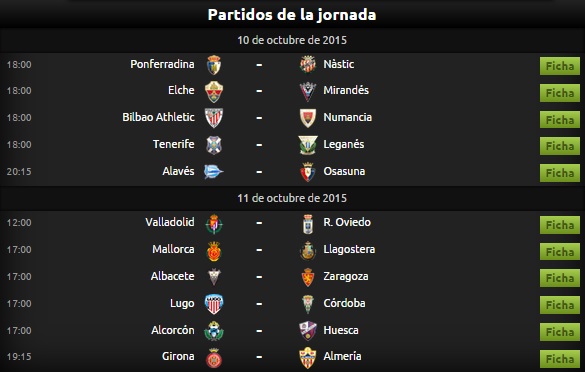Click the Nàstic team badge
Image resolution: width=585 pixels, height=372 pixels.
(308, 65)
